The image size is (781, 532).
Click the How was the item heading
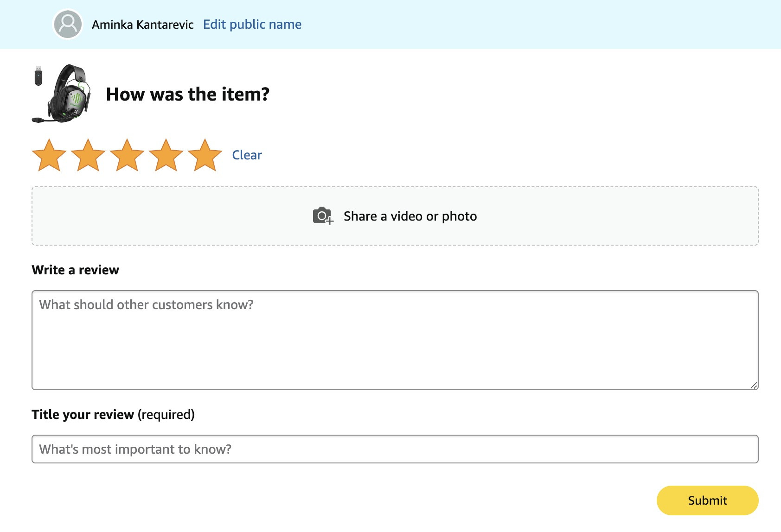(188, 94)
